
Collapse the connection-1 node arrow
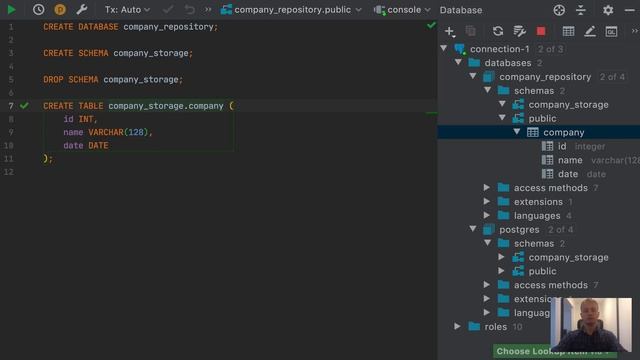pyautogui.click(x=444, y=48)
